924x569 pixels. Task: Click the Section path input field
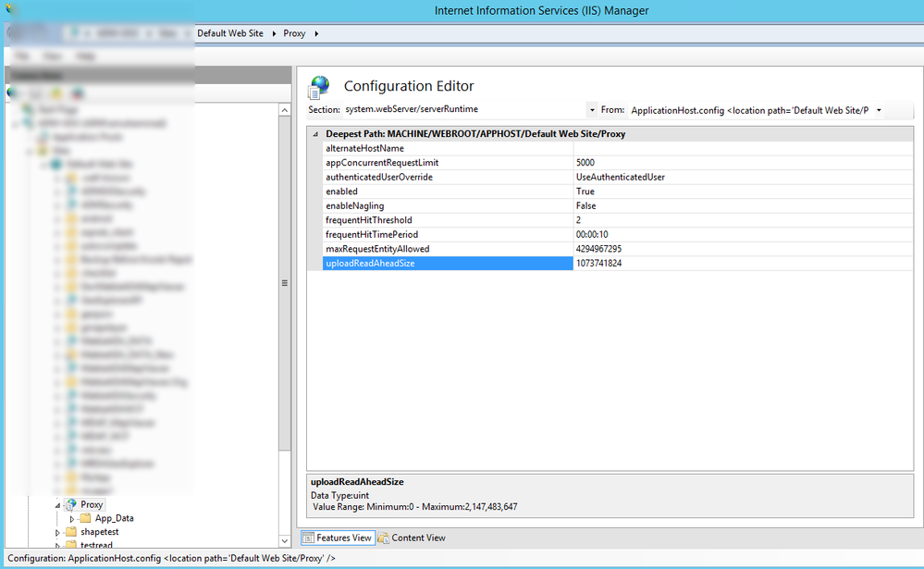[464, 110]
